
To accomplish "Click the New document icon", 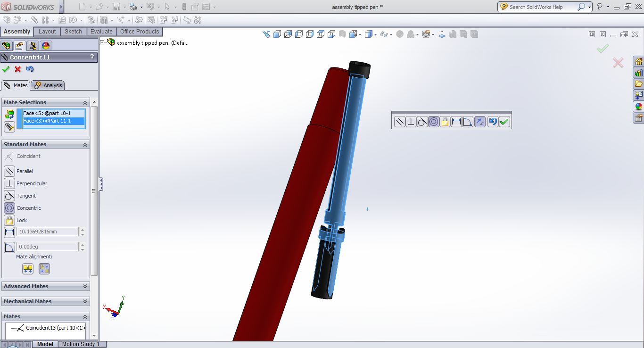I will tap(83, 7).
